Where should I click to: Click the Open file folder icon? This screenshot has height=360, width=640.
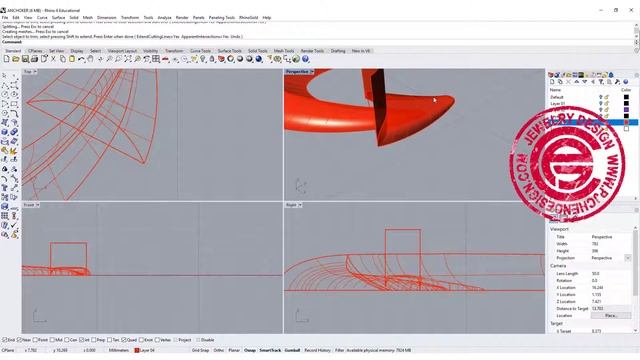(x=16, y=59)
